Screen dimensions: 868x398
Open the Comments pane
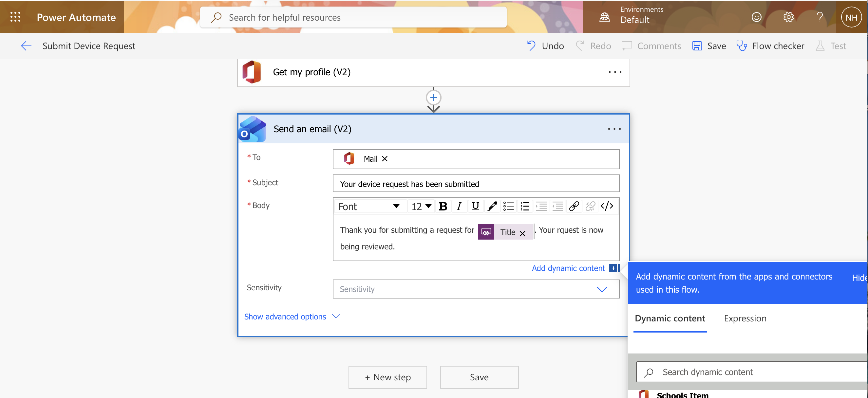coord(651,46)
